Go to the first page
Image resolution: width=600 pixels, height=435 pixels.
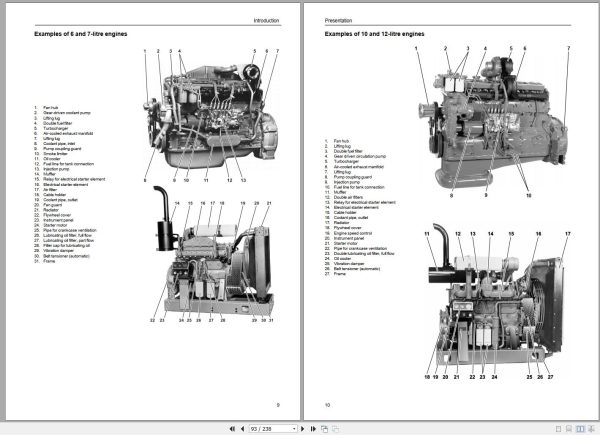(x=232, y=429)
